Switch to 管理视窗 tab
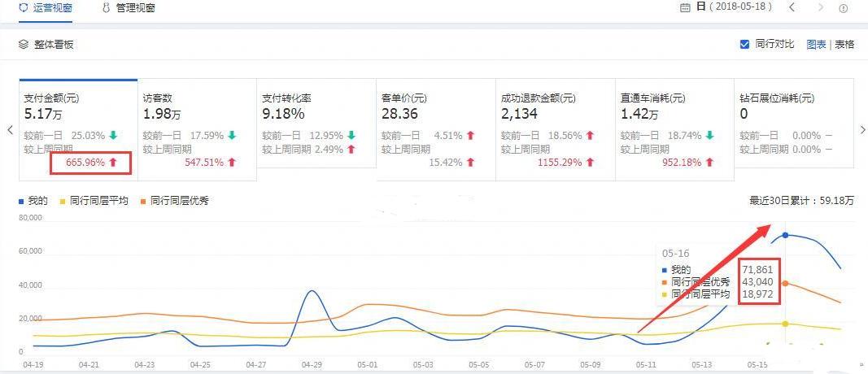 pos(129,8)
